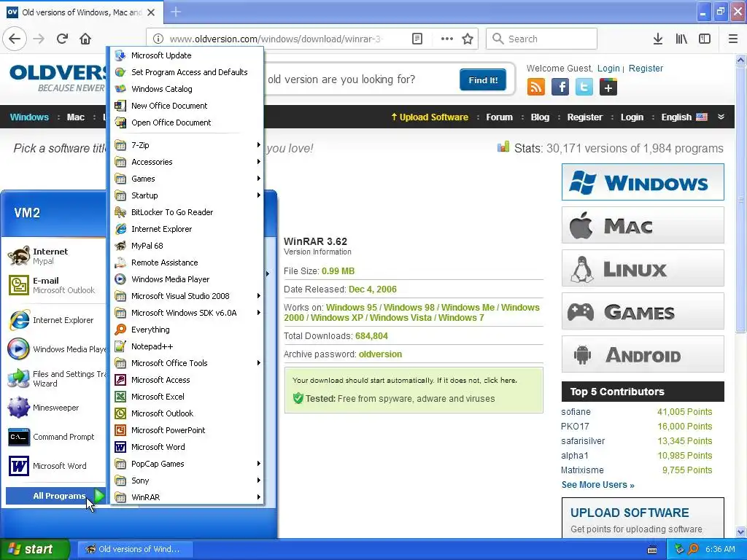Expand the 7-Zip submenu
747x560 pixels.
(x=187, y=145)
